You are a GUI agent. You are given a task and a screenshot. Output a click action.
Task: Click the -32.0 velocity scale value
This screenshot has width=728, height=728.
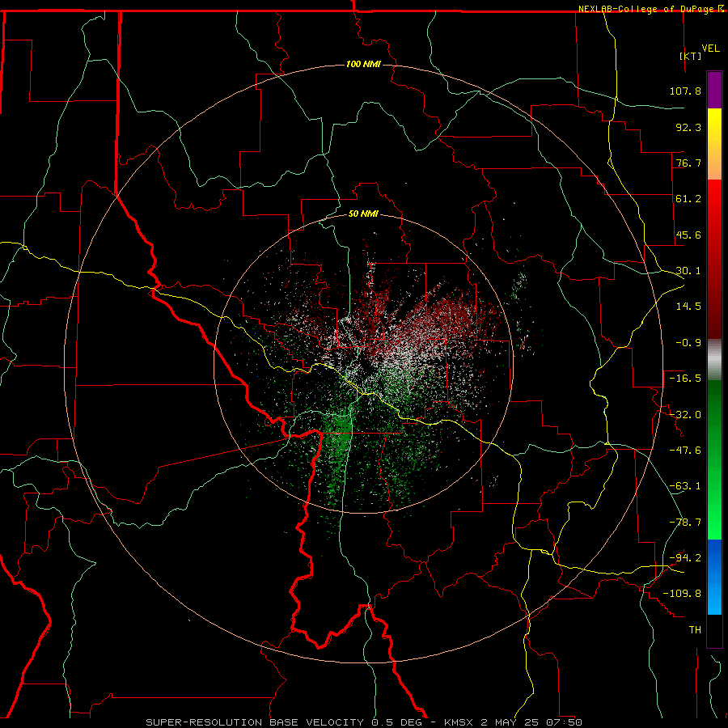pos(685,415)
